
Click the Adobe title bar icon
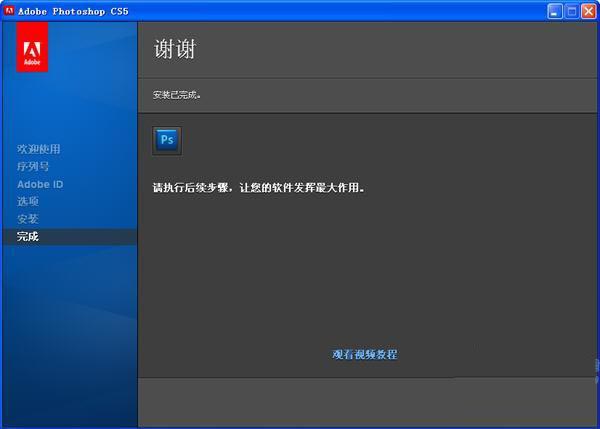click(9, 11)
